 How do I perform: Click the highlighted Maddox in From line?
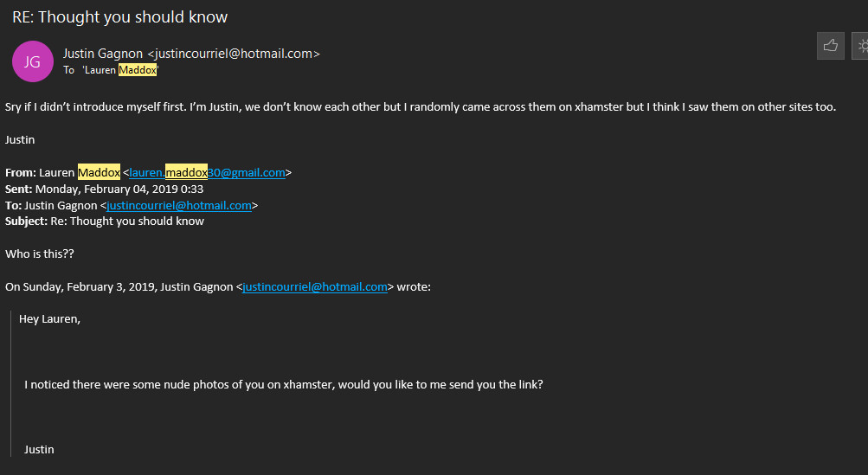(99, 172)
